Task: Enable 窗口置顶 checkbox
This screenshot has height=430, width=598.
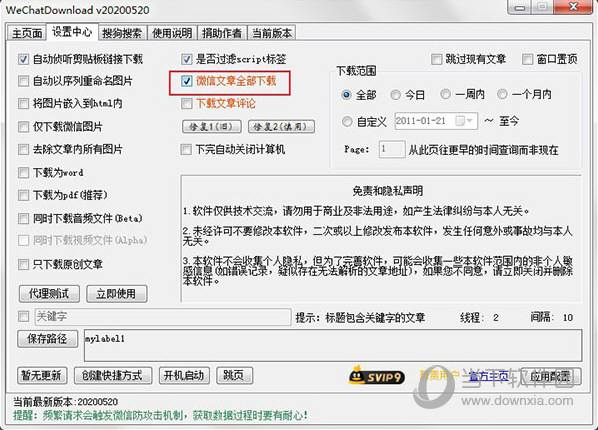Action: click(527, 59)
